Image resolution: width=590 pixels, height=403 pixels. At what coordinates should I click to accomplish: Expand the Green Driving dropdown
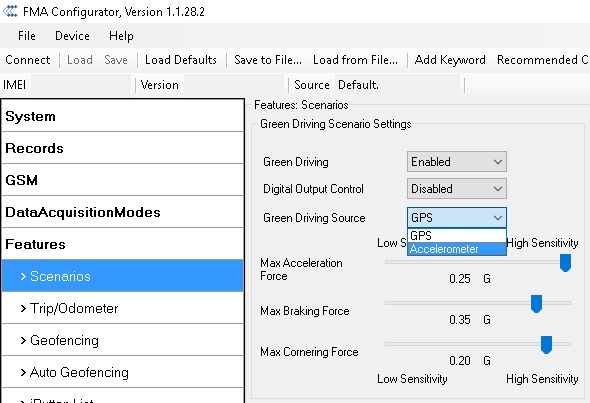(457, 162)
